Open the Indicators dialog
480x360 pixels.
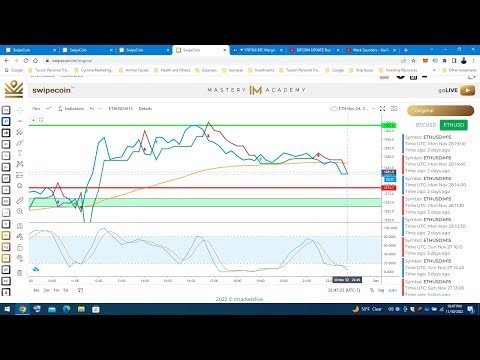(x=71, y=109)
